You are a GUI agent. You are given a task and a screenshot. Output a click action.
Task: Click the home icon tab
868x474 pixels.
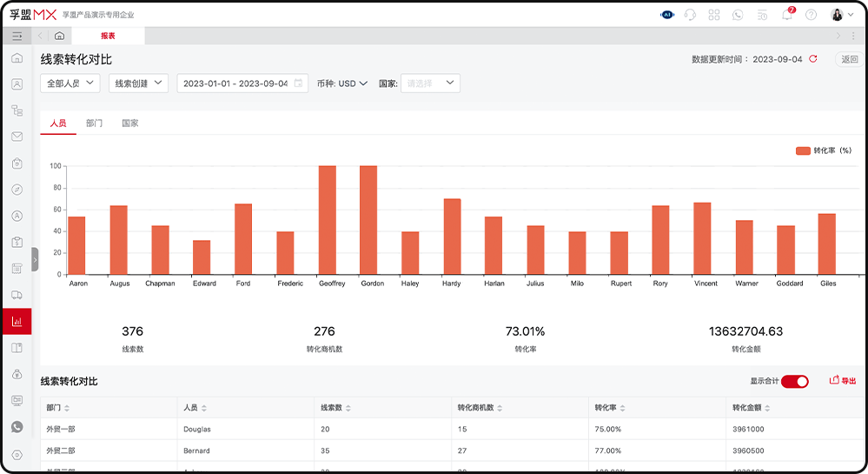[59, 36]
